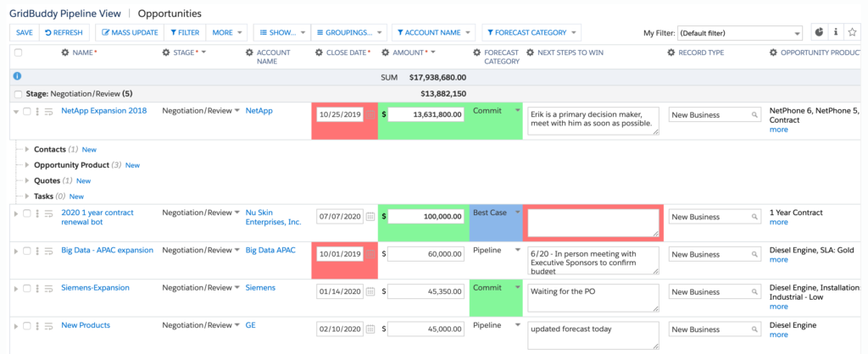This screenshot has width=868, height=354.
Task: Expand the Contacts related list
Action: pyautogui.click(x=28, y=149)
